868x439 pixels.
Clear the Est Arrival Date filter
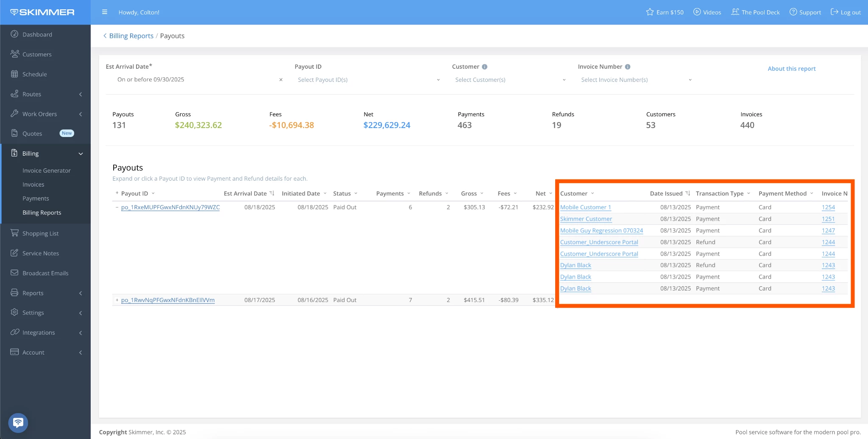[x=281, y=80]
